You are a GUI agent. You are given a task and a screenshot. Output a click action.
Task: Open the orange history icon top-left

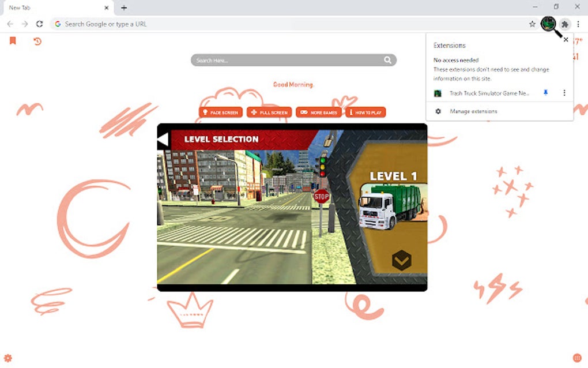37,41
